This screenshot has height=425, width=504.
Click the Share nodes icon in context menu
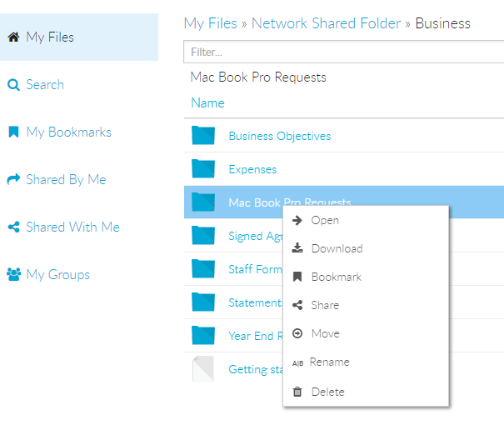tap(297, 305)
